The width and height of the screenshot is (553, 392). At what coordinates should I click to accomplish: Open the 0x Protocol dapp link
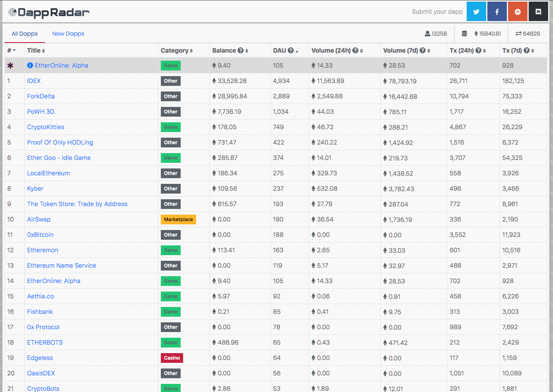(43, 327)
